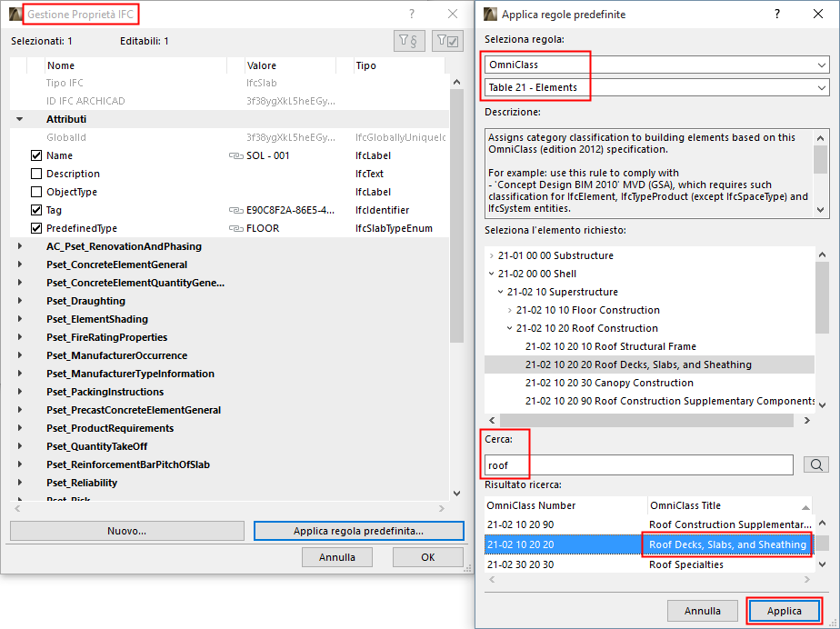
Task: Expand Pset_ReinforcementBarPitchOfSlab
Action: pyautogui.click(x=20, y=464)
